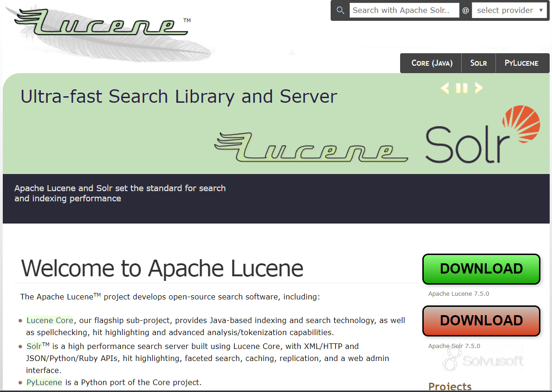
Task: Advance to the next banner slide
Action: click(479, 88)
